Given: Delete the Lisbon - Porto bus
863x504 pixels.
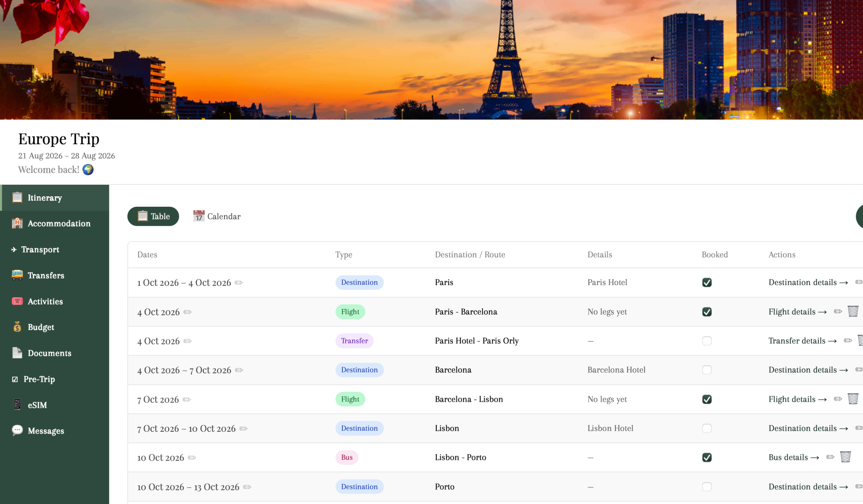Looking at the screenshot, I should point(845,457).
